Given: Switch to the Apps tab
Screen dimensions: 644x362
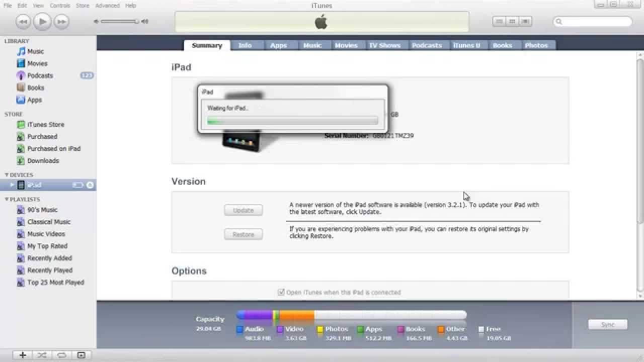Looking at the screenshot, I should click(278, 45).
